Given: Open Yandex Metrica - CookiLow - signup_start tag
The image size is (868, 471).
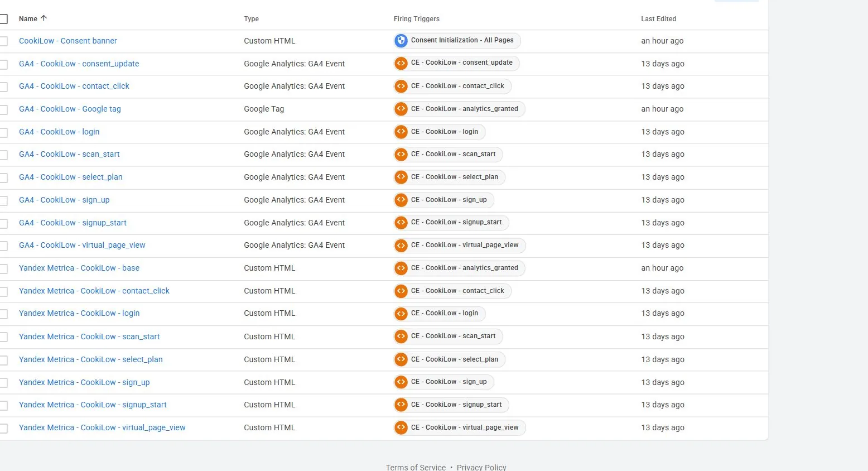Looking at the screenshot, I should (x=93, y=405).
